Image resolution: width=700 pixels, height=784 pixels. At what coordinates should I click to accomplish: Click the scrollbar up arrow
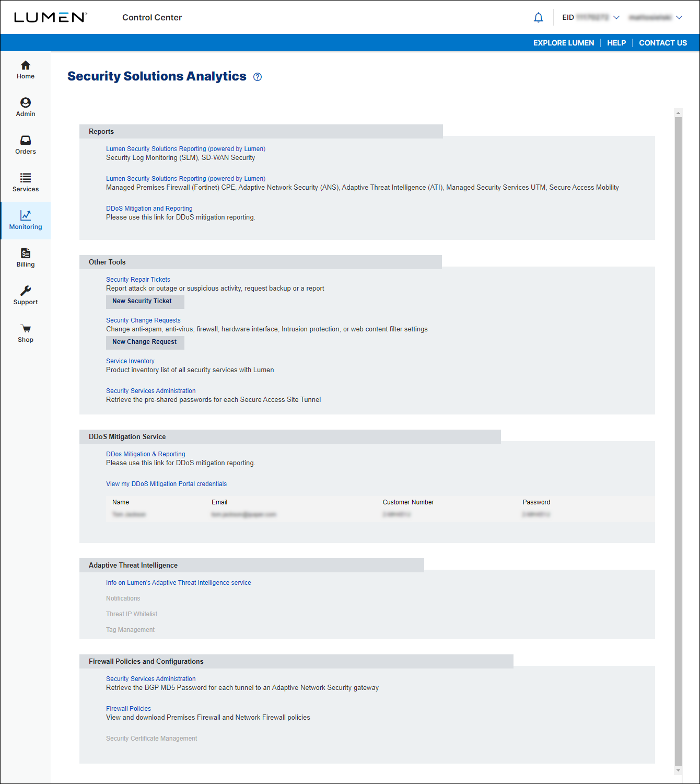coord(678,113)
